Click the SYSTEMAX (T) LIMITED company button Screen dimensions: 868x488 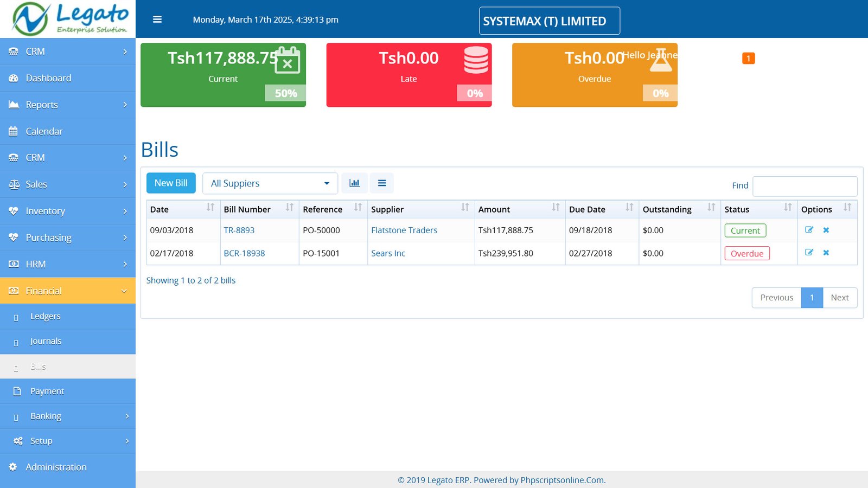pyautogui.click(x=550, y=21)
